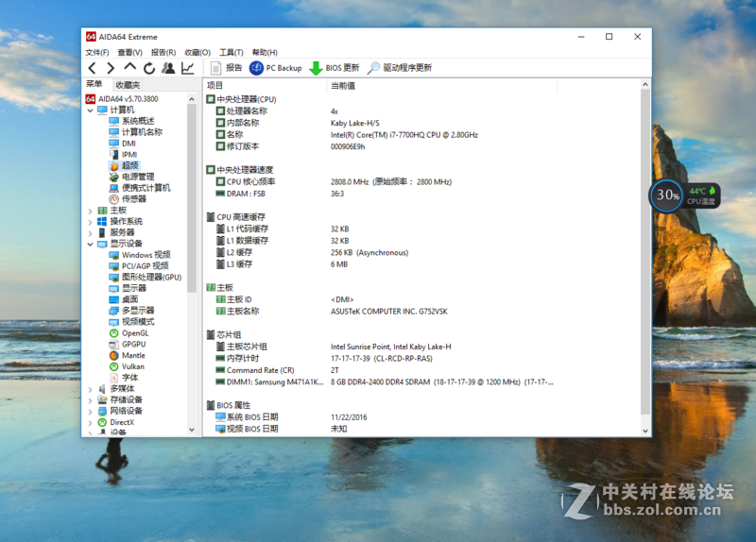The width and height of the screenshot is (756, 542).
Task: Click the 驱动程序更新 driver update button
Action: click(x=399, y=68)
